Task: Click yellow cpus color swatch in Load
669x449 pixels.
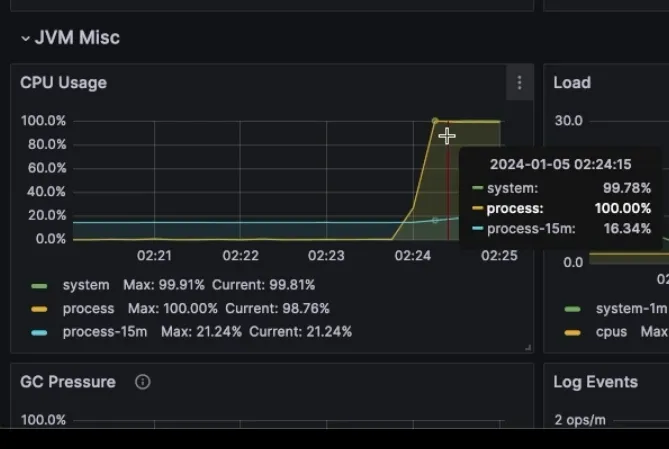Action: coord(572,333)
